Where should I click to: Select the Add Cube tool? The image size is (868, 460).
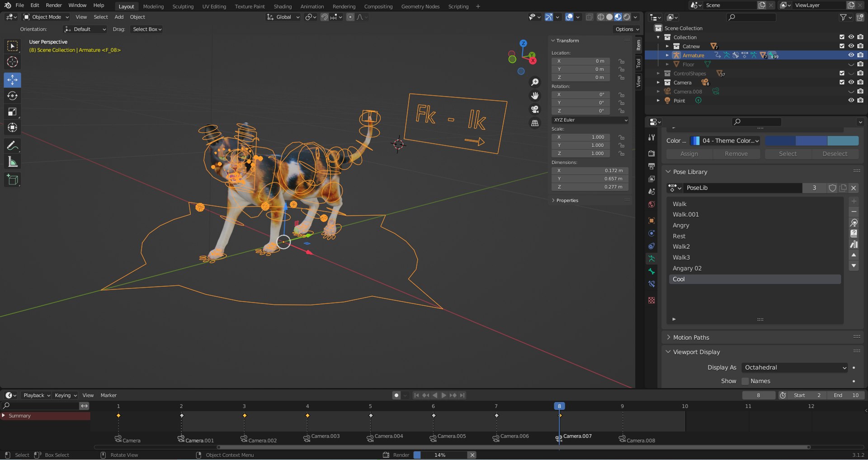pyautogui.click(x=12, y=180)
